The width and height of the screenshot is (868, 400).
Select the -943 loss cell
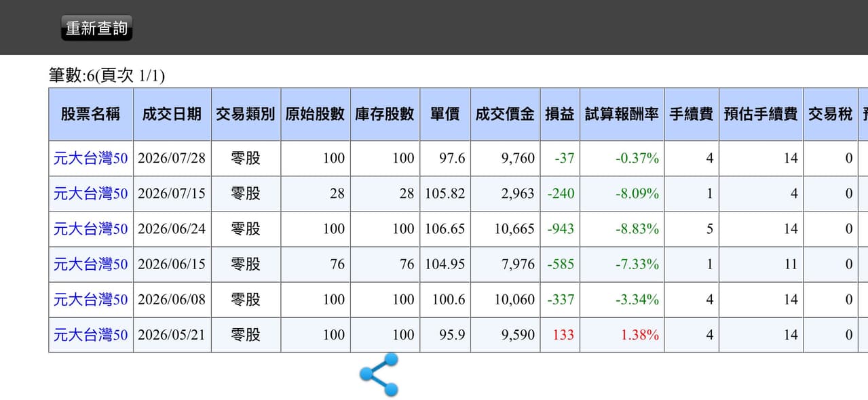pyautogui.click(x=560, y=229)
